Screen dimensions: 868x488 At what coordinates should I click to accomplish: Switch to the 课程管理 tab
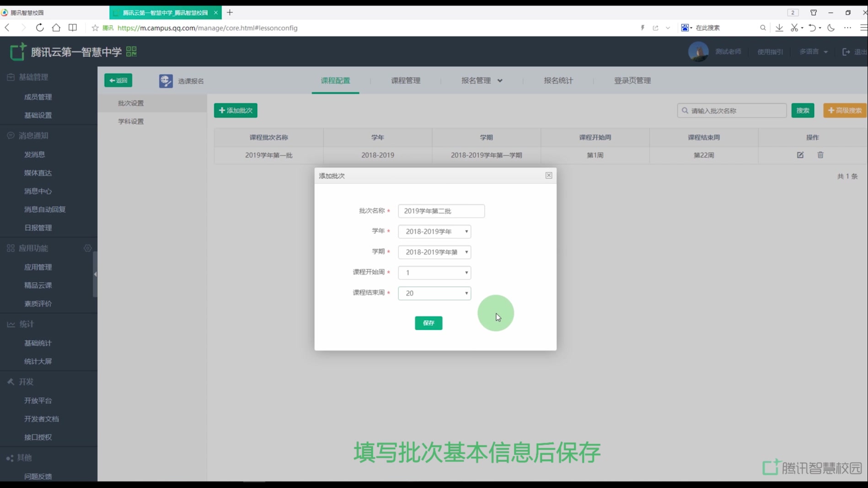point(406,81)
